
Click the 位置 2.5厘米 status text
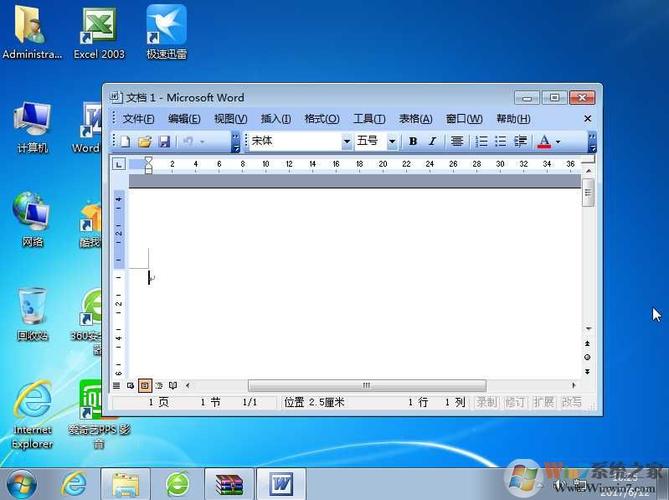[x=314, y=402]
